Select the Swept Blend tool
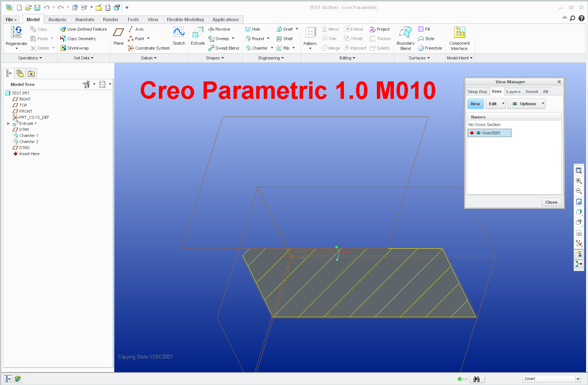The height and width of the screenshot is (385, 588). tap(224, 48)
